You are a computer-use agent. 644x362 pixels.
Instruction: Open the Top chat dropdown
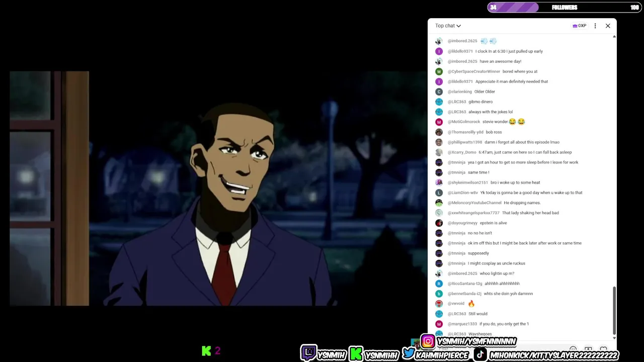448,26
